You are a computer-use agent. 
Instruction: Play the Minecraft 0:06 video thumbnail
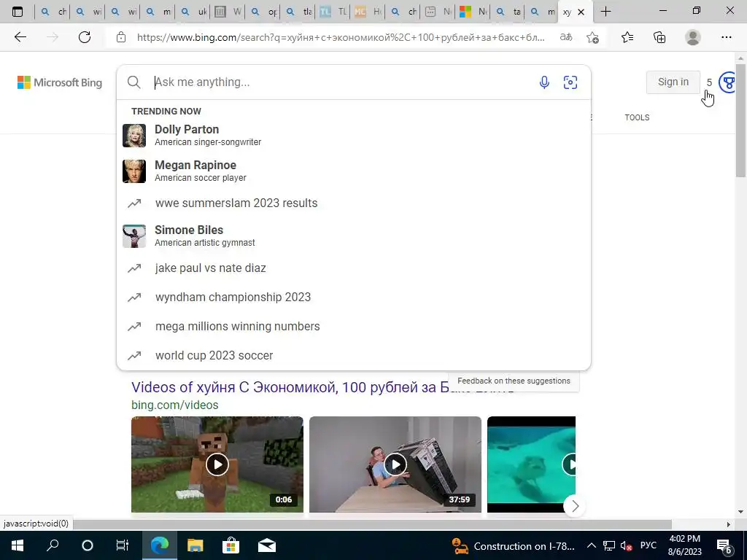point(217,464)
